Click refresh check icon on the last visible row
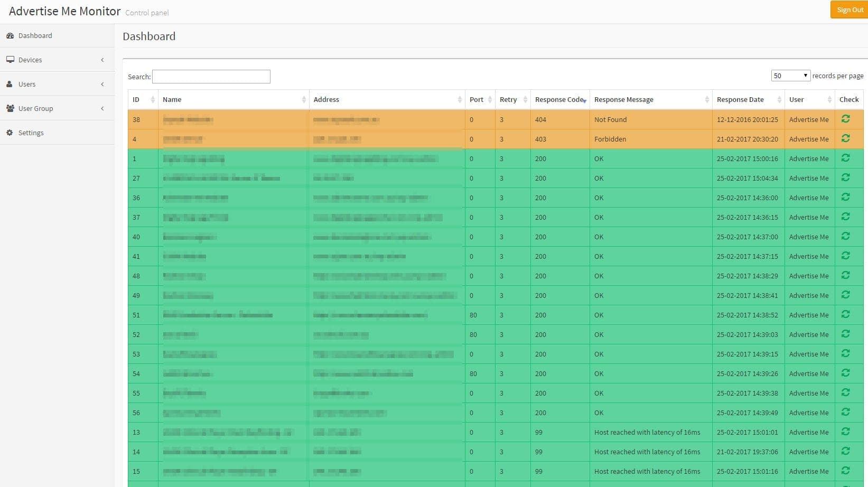 [x=846, y=471]
